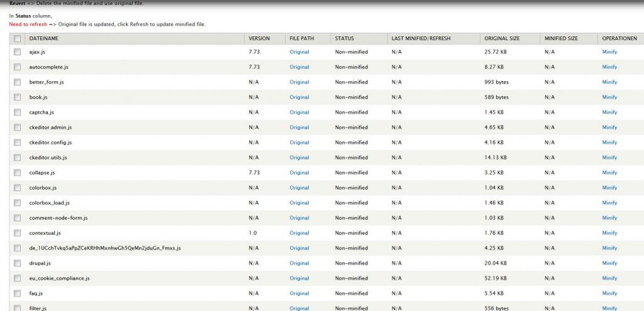Toggle the select-all checkbox in table header
The width and height of the screenshot is (644, 311).
[x=17, y=39]
